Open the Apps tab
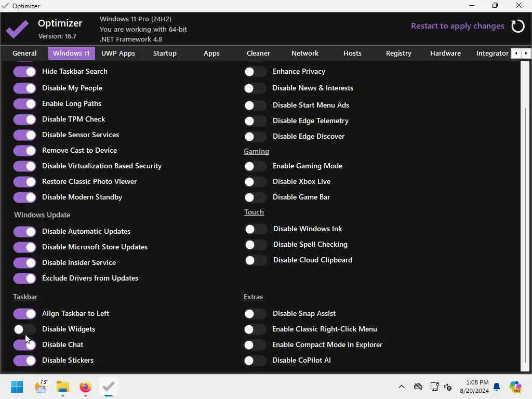Screen dimensions: 532x399 point(212,54)
